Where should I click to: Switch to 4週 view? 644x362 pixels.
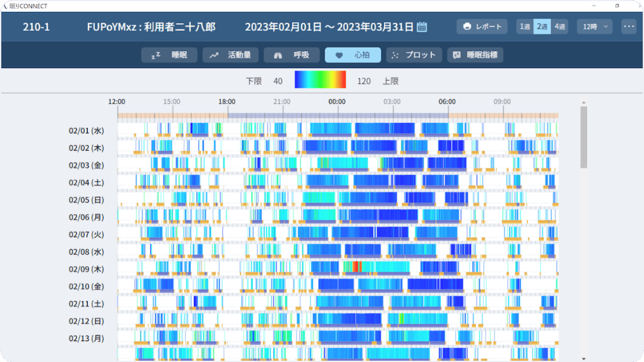click(560, 27)
